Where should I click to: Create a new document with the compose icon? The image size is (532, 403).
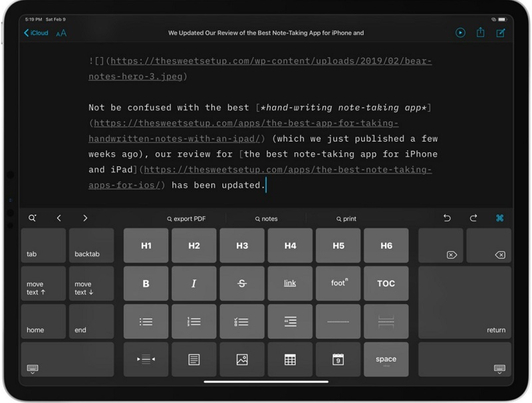coord(501,33)
